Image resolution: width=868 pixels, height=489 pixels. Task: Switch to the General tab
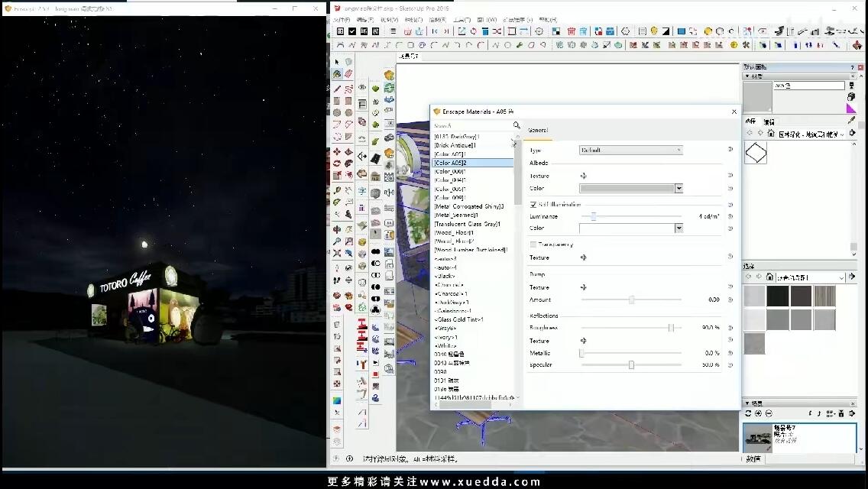pyautogui.click(x=538, y=130)
